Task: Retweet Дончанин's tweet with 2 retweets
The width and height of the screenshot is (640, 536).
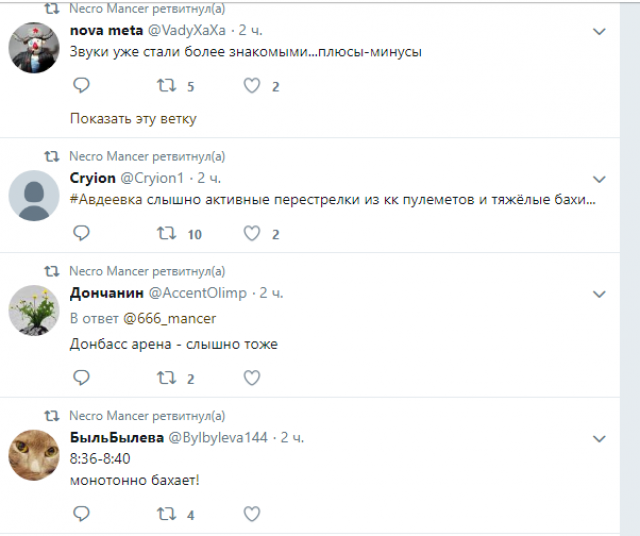Action: pyautogui.click(x=167, y=378)
